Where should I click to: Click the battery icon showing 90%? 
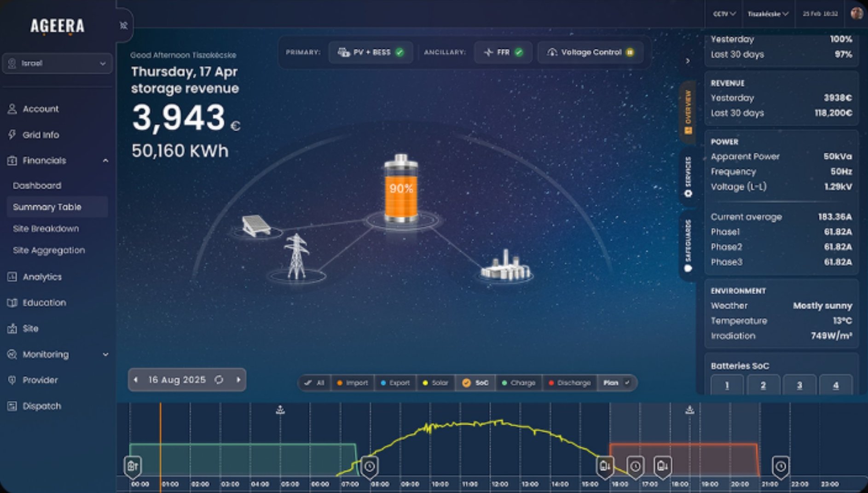coord(401,189)
